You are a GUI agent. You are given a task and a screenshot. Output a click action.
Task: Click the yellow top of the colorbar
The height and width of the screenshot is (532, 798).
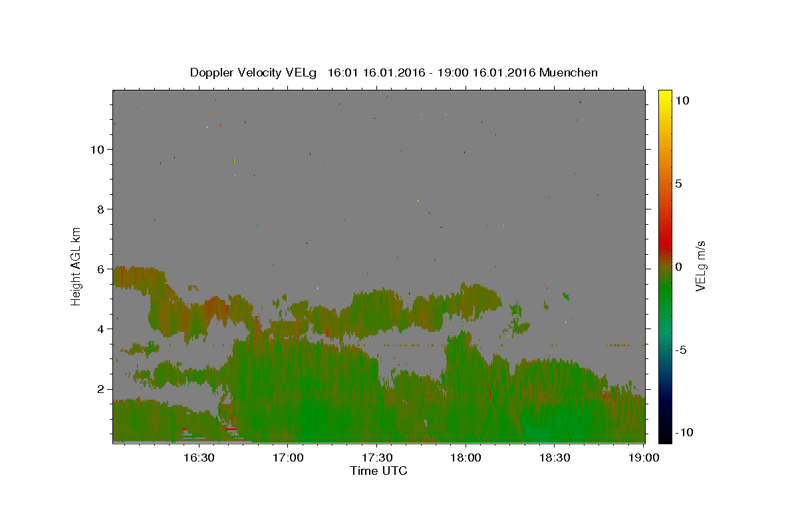664,94
